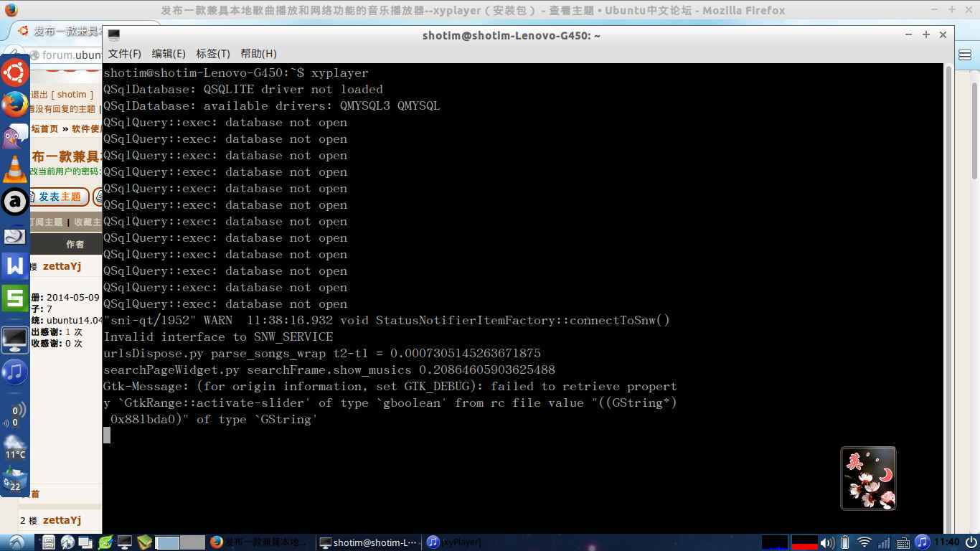Open the black circle 'a' app in dock
The width and height of the screenshot is (980, 551).
click(x=14, y=202)
